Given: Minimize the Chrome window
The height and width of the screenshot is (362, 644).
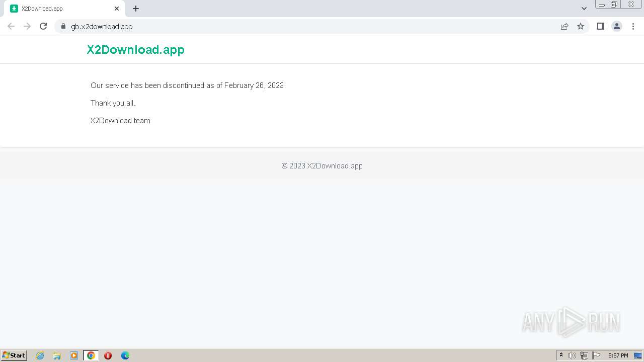Looking at the screenshot, I should [x=601, y=5].
